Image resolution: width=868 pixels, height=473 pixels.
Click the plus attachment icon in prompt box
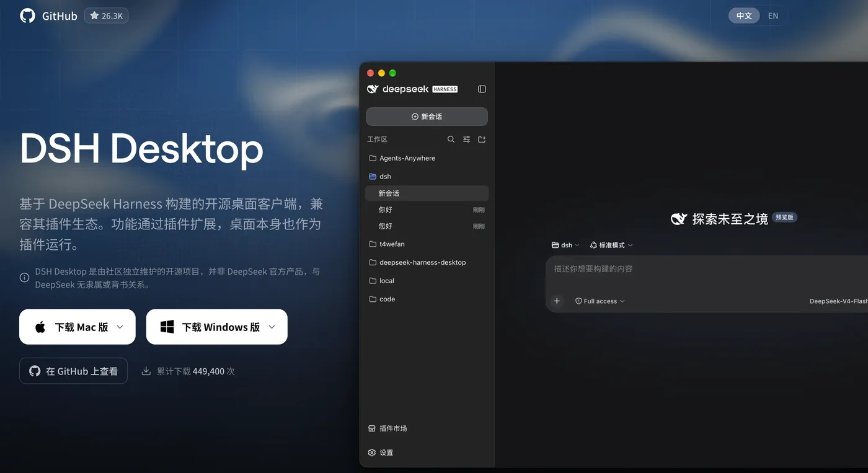click(557, 301)
